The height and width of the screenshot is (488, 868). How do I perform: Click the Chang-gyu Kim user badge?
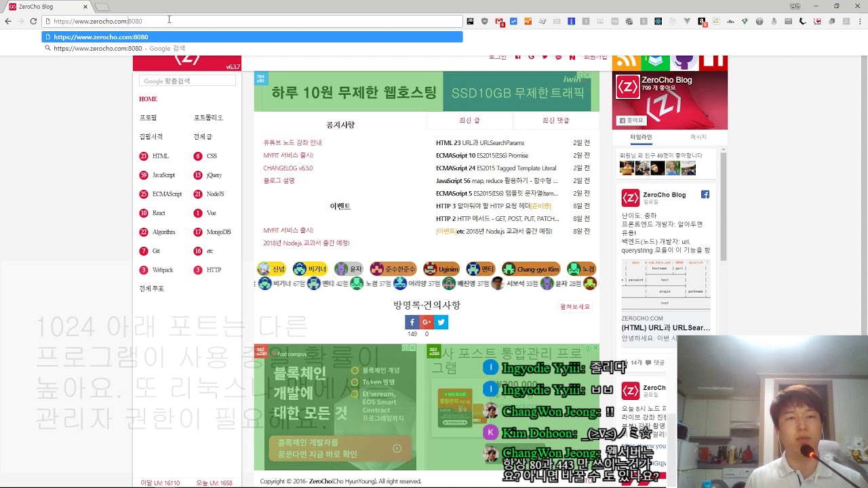[531, 269]
